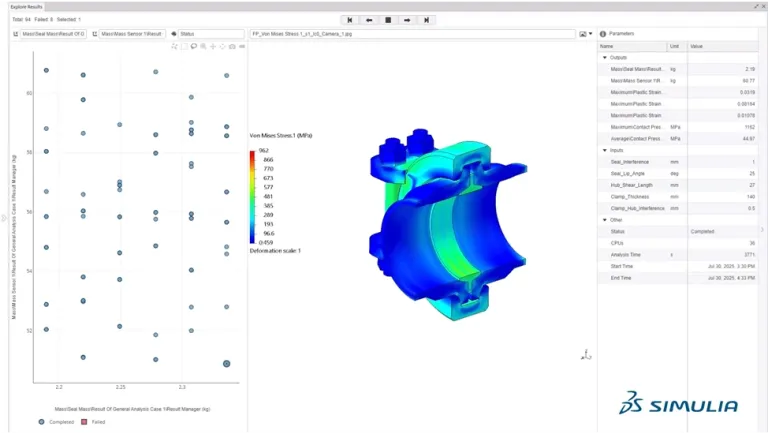
Task: Click the 'Total: 94' counter text
Action: 21,20
